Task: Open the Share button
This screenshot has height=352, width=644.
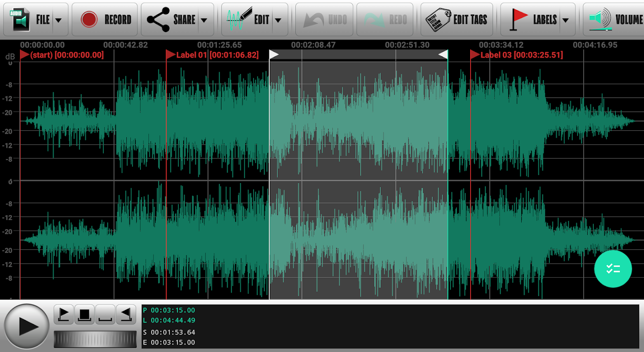Action: pyautogui.click(x=177, y=19)
